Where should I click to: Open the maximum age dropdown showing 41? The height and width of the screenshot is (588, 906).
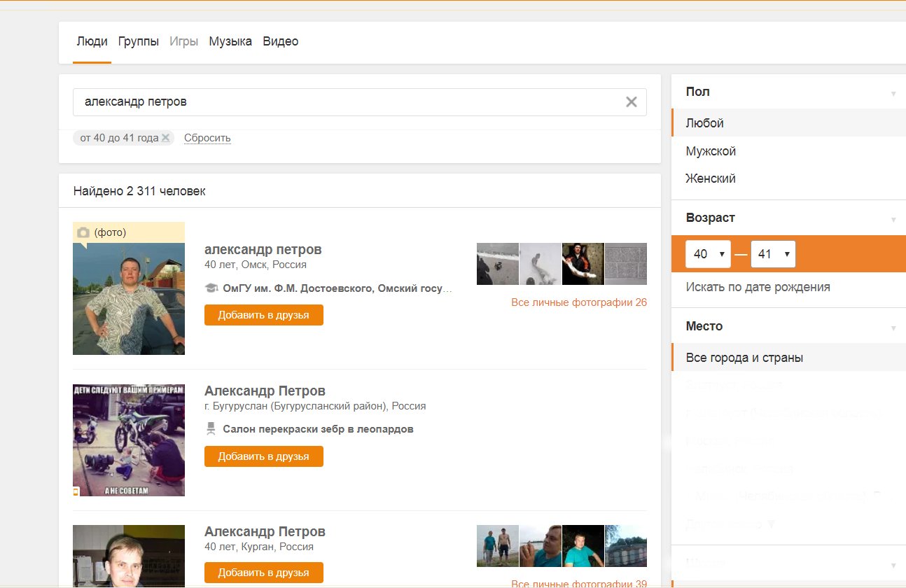(773, 254)
